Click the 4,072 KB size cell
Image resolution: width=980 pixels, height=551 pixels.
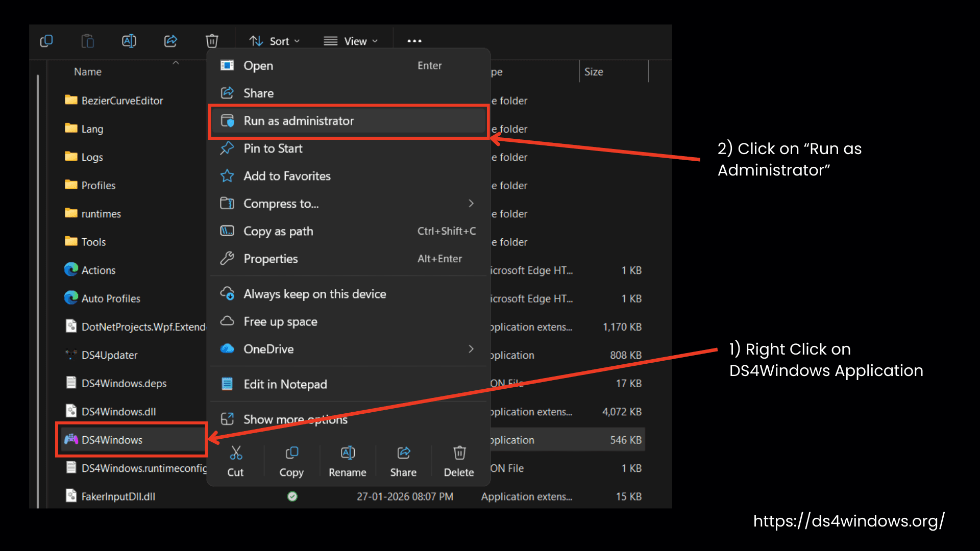(x=622, y=412)
